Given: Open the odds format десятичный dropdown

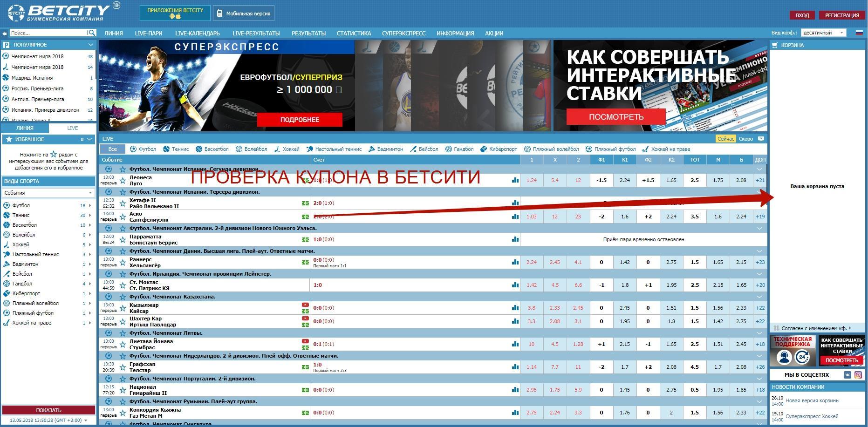Looking at the screenshot, I should [823, 33].
